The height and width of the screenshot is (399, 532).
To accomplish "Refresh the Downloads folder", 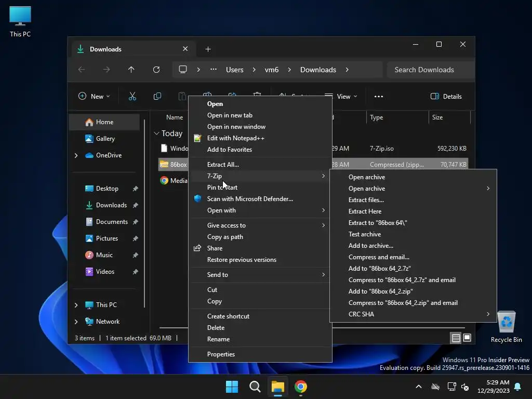I will (x=156, y=70).
